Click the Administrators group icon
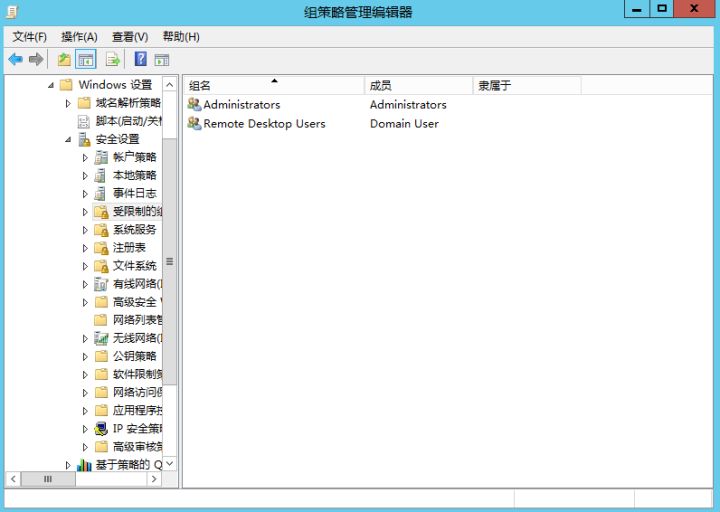This screenshot has width=720, height=512. 194,105
